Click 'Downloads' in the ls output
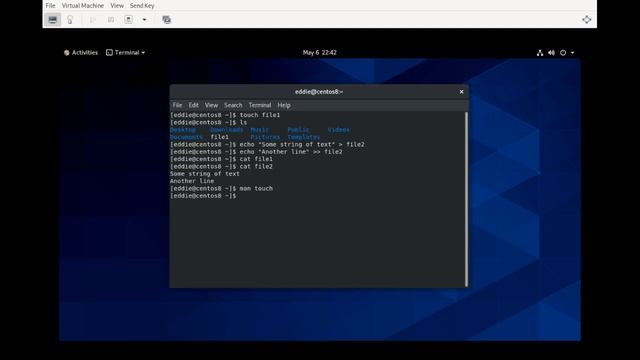Screen dimensions: 640x360 (227, 130)
